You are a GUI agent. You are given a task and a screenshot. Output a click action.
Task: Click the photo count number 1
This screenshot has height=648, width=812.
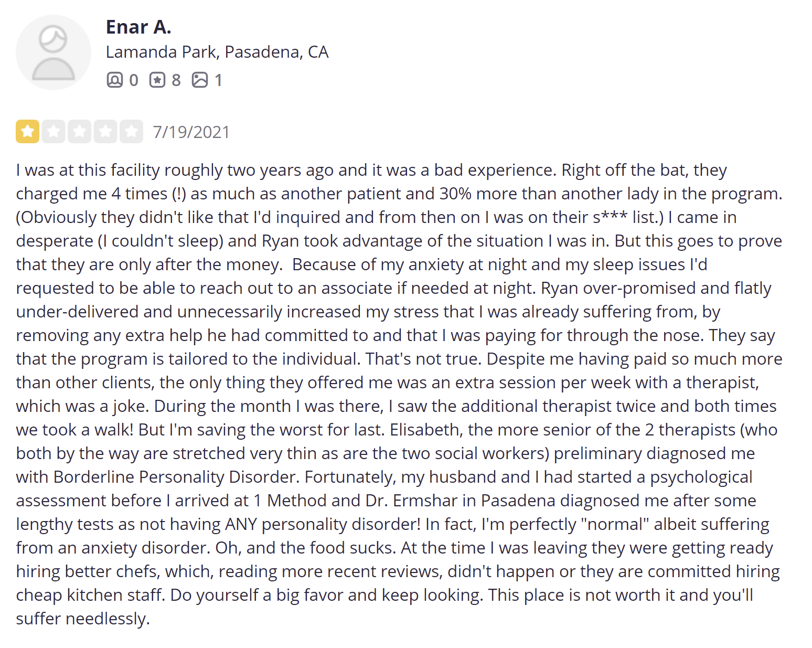point(218,80)
